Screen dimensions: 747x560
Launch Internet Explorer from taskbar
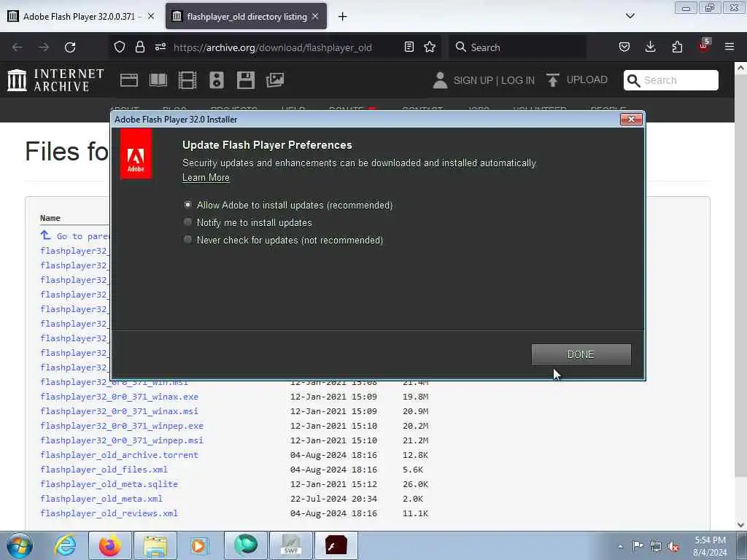click(65, 545)
